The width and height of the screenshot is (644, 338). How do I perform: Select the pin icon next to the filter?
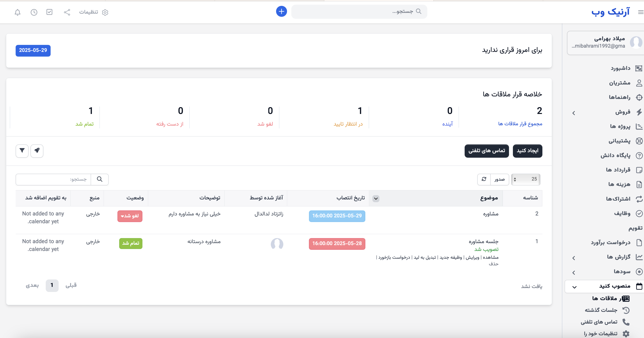pyautogui.click(x=37, y=151)
